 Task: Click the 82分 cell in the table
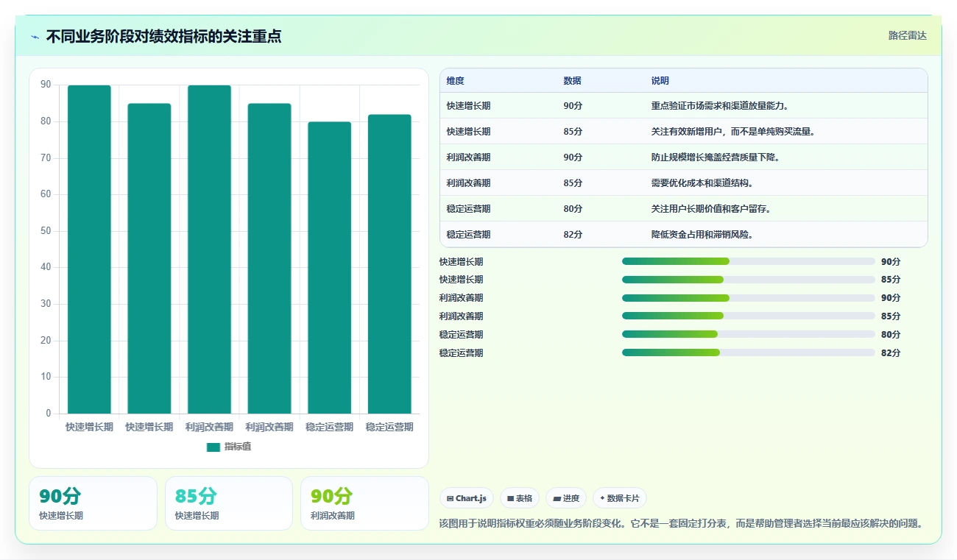pyautogui.click(x=573, y=235)
